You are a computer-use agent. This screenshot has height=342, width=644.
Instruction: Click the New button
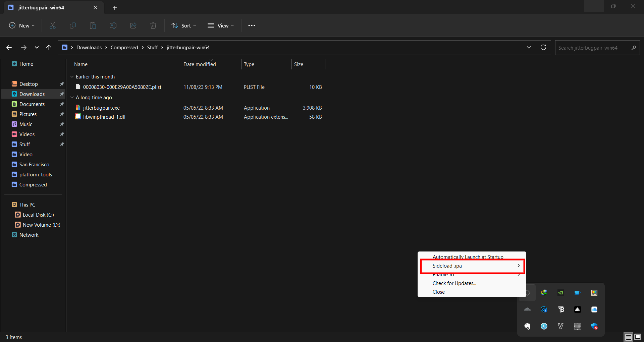pos(22,25)
